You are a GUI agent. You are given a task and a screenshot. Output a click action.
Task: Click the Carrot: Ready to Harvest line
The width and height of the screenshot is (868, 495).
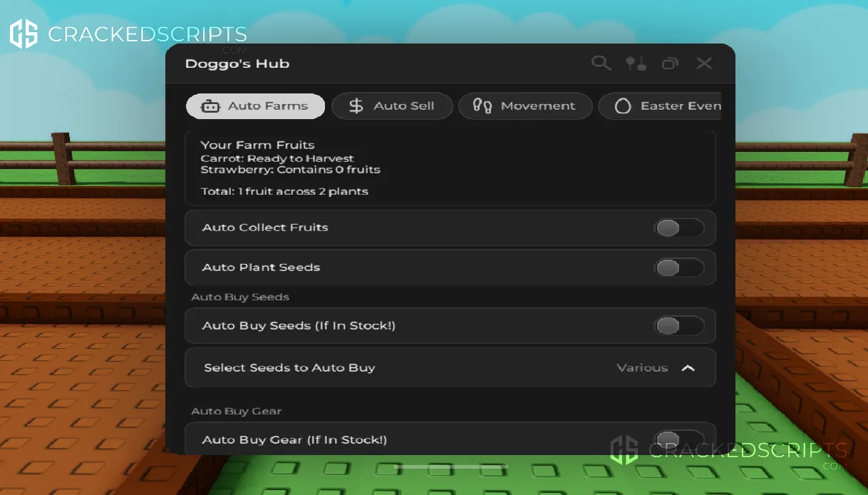277,158
